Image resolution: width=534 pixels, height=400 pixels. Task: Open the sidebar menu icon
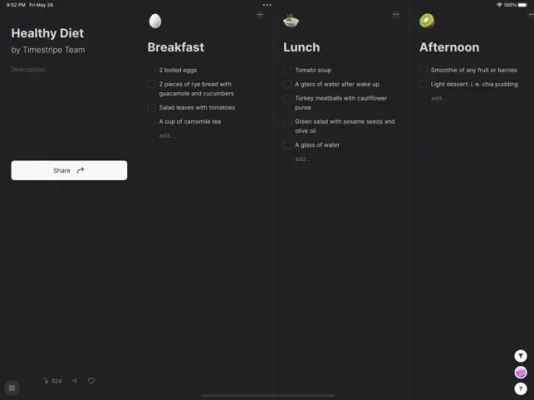click(12, 388)
